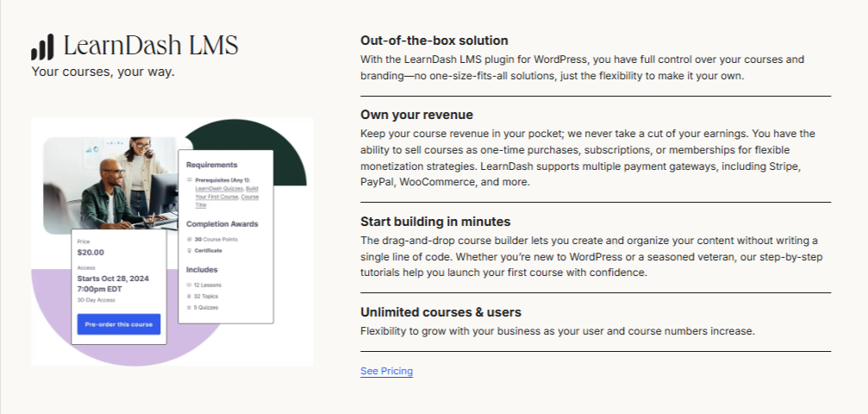Image resolution: width=868 pixels, height=414 pixels.
Task: Click the LearnDash LMS logo text
Action: tap(151, 46)
